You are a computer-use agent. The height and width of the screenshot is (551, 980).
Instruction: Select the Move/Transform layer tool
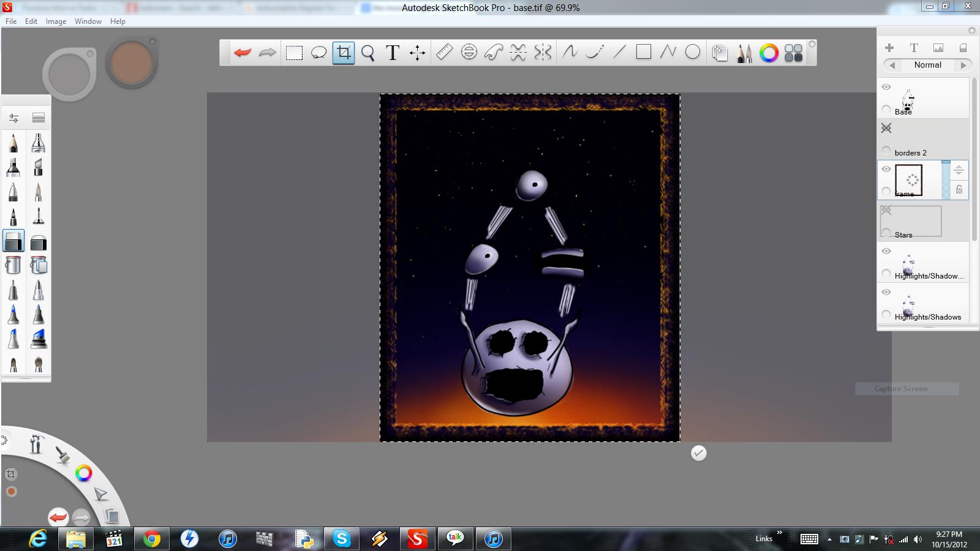(418, 53)
